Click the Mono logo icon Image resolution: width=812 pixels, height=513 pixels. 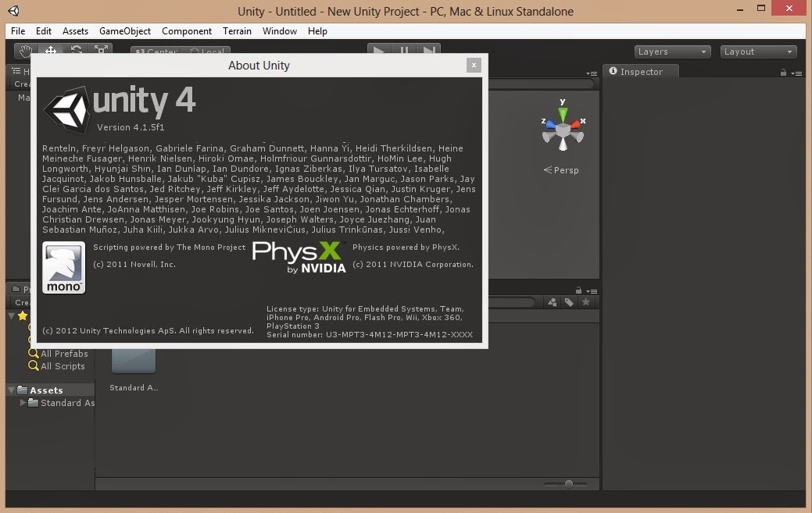point(64,267)
